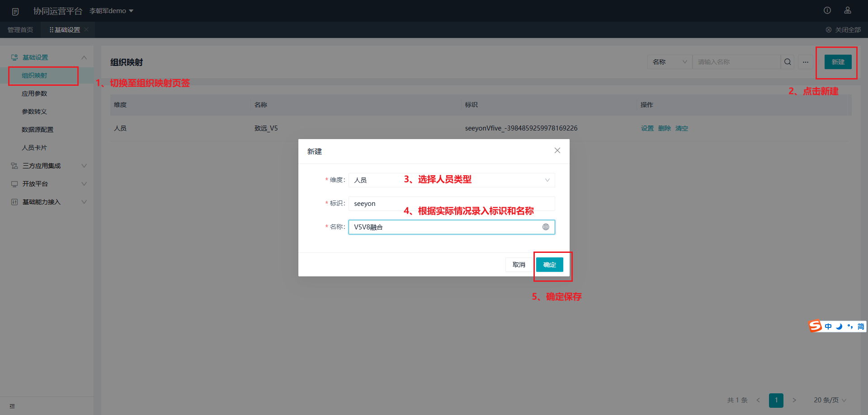868x415 pixels.
Task: Select 人员卡片 in the sidebar
Action: click(34, 148)
